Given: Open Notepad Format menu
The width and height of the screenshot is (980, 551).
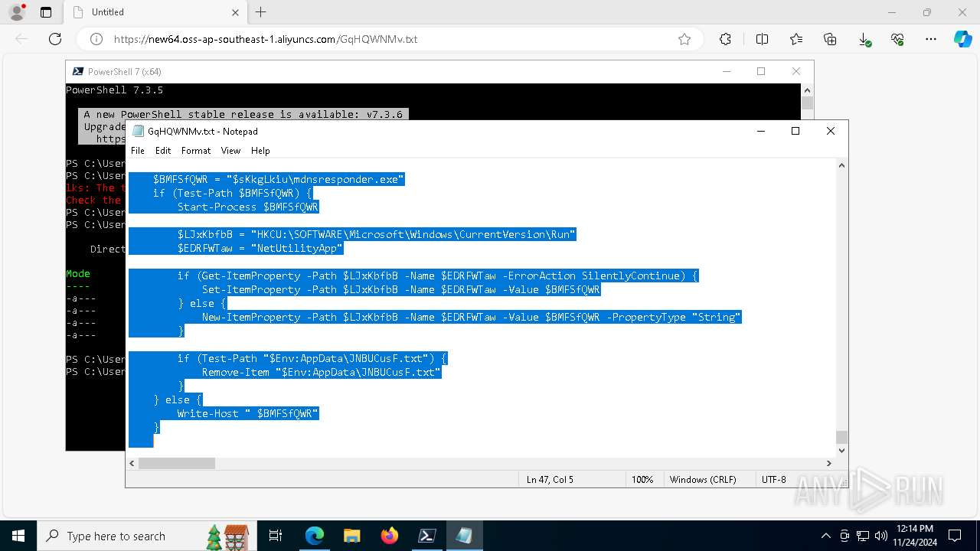Looking at the screenshot, I should tap(196, 151).
